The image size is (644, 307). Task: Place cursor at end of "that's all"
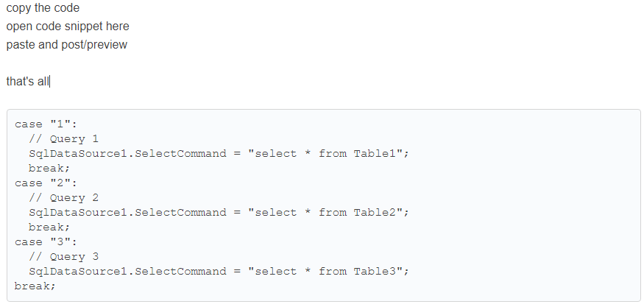pyautogui.click(x=50, y=81)
